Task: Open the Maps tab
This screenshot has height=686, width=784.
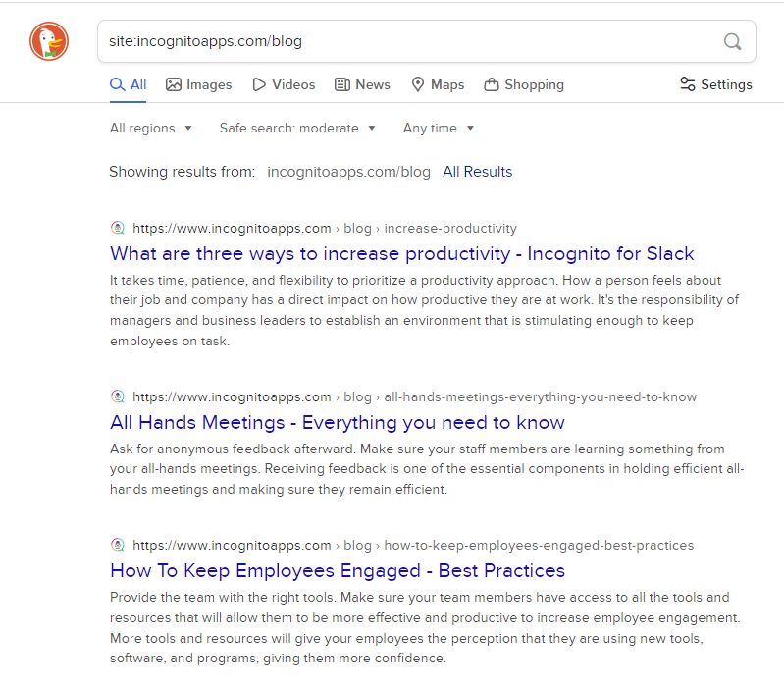Action: (x=438, y=84)
